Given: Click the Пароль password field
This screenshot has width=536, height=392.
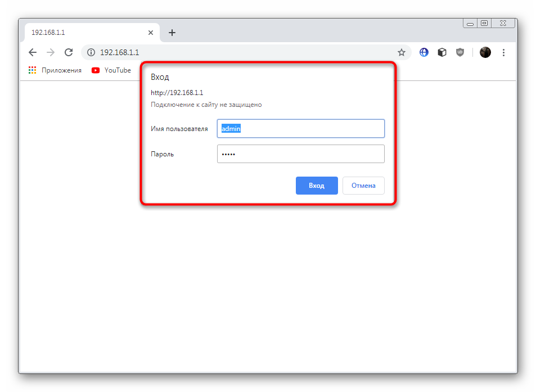Looking at the screenshot, I should point(301,154).
